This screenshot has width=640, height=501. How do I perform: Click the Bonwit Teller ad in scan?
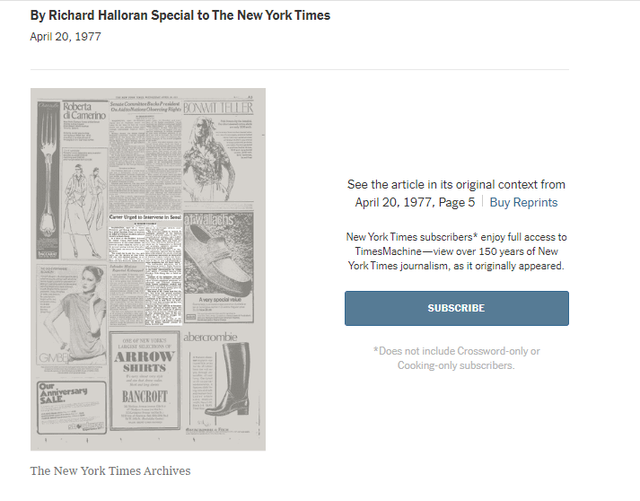[218, 151]
